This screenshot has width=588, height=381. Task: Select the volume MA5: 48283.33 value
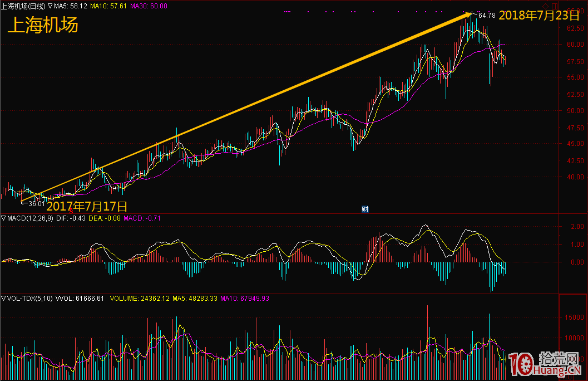195,299
